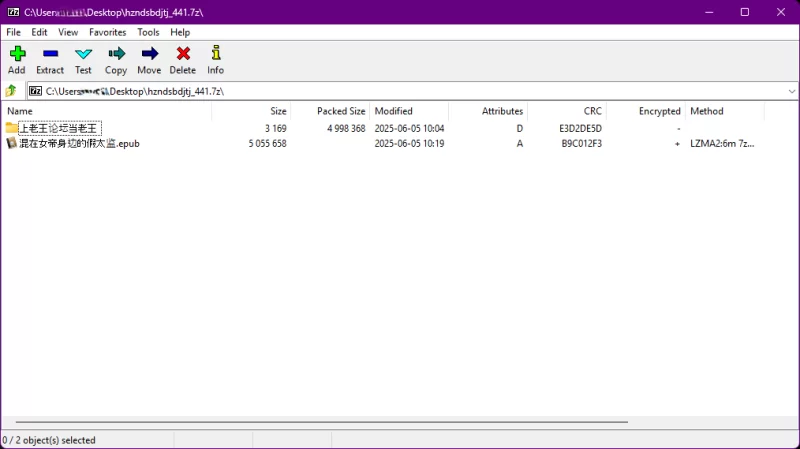Open the Info properties icon
The width and height of the screenshot is (800, 449).
coord(215,59)
